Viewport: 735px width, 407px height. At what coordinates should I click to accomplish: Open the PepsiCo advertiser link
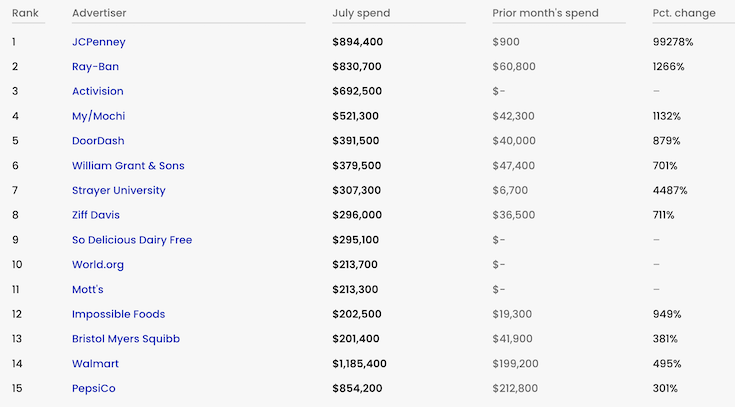[93, 388]
